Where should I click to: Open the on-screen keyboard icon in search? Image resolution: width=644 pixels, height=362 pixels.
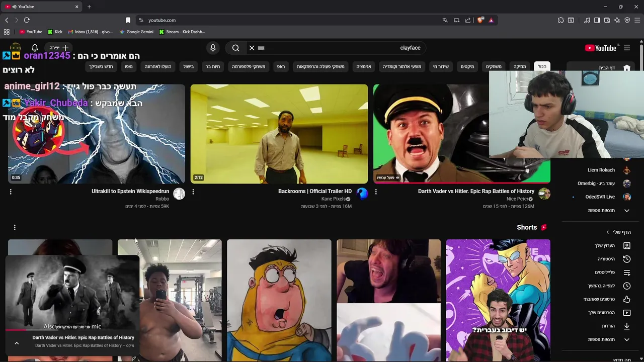261,48
